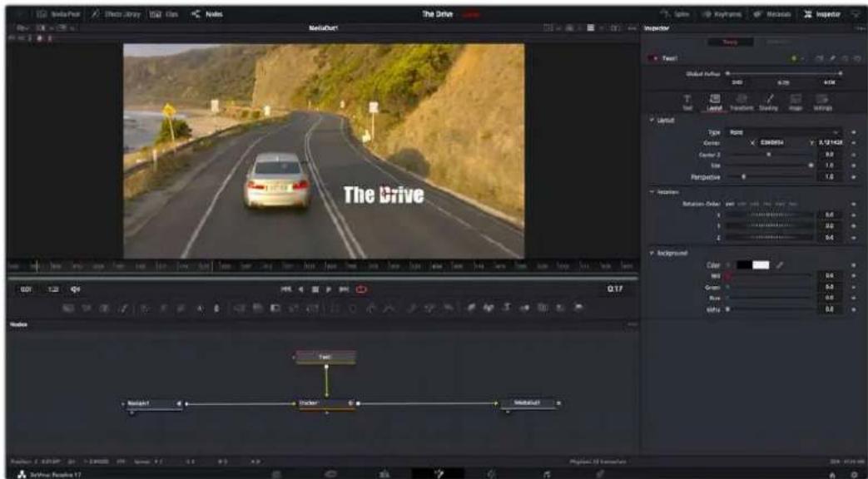Click the black Background color swatch

pyautogui.click(x=744, y=265)
